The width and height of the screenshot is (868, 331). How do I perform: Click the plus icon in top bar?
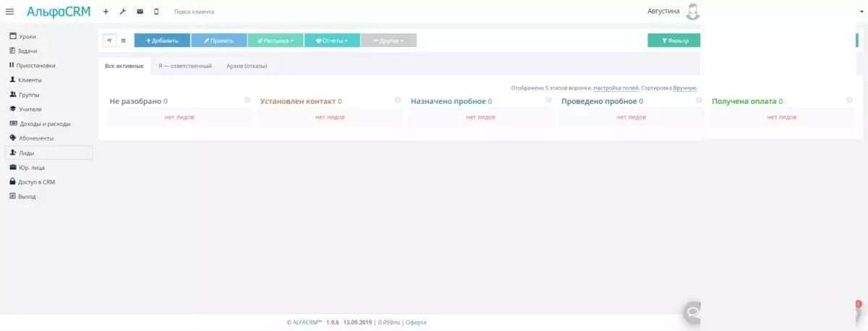[106, 12]
